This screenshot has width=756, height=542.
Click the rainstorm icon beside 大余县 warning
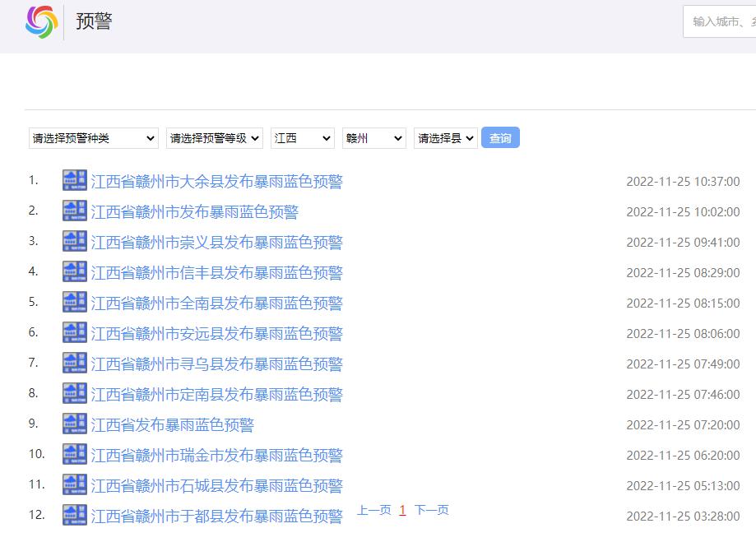75,181
